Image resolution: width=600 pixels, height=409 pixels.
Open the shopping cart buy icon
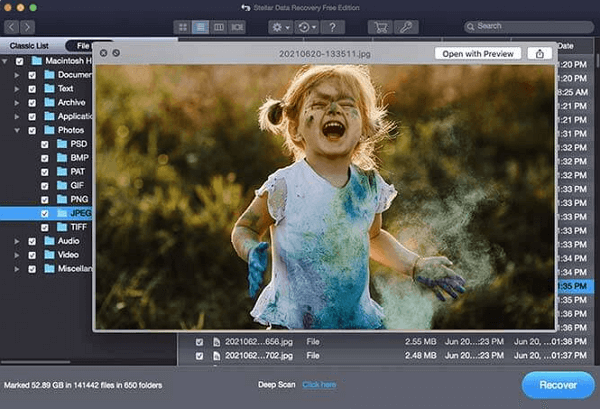click(379, 26)
